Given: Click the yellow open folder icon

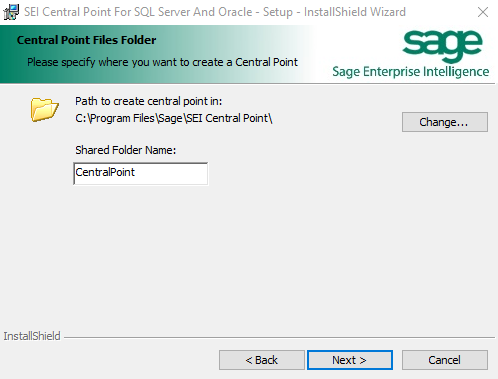Looking at the screenshot, I should point(45,109).
